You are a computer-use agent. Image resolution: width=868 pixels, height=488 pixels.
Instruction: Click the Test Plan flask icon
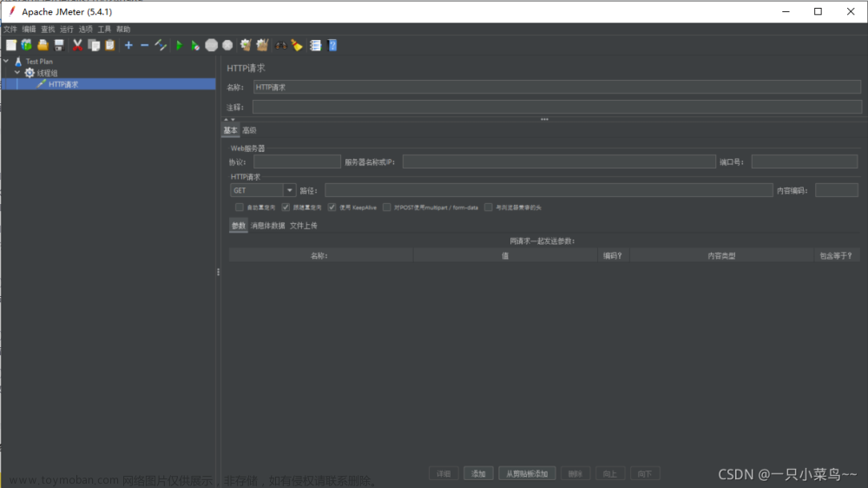pyautogui.click(x=18, y=62)
